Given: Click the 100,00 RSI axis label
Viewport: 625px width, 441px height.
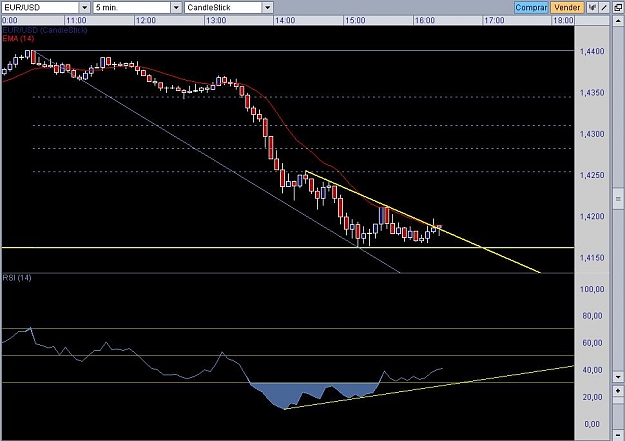Looking at the screenshot, I should [x=592, y=289].
